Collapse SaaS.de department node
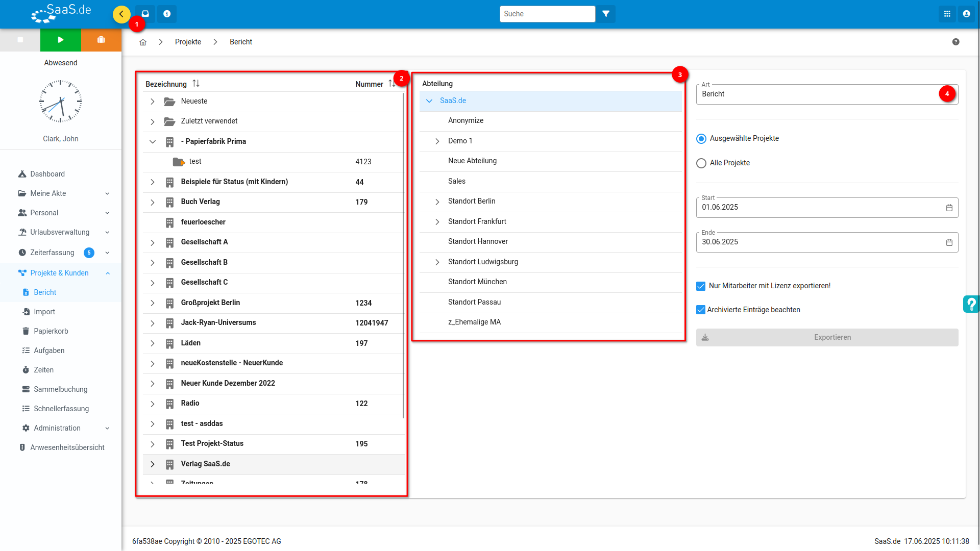The height and width of the screenshot is (551, 980). point(429,101)
